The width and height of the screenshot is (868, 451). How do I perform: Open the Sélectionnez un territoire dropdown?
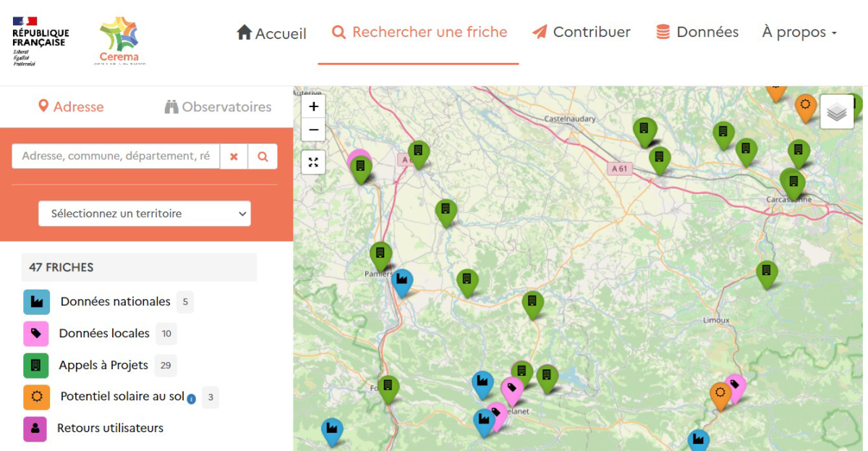(x=145, y=214)
